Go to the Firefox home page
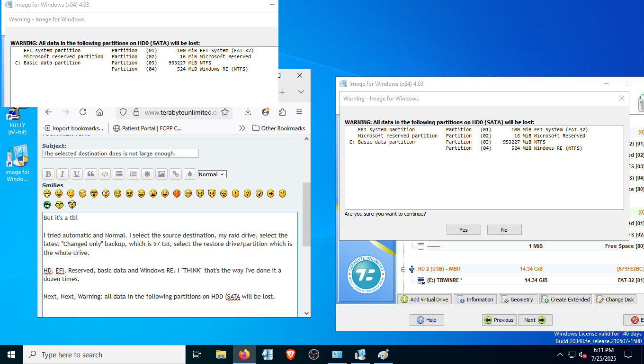Screen dimensions: 644x364 pos(99,112)
